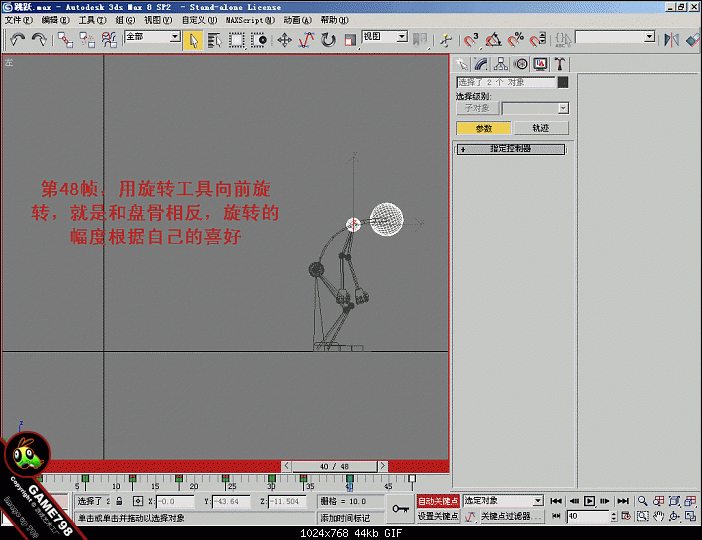Open the 视图 menu
Image resolution: width=702 pixels, height=540 pixels.
(x=158, y=20)
